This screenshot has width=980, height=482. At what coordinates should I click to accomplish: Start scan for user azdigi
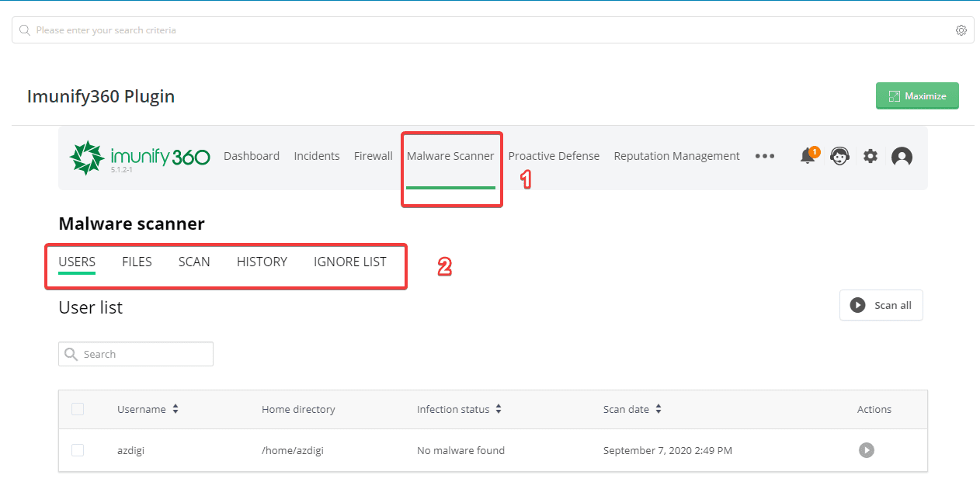click(866, 450)
